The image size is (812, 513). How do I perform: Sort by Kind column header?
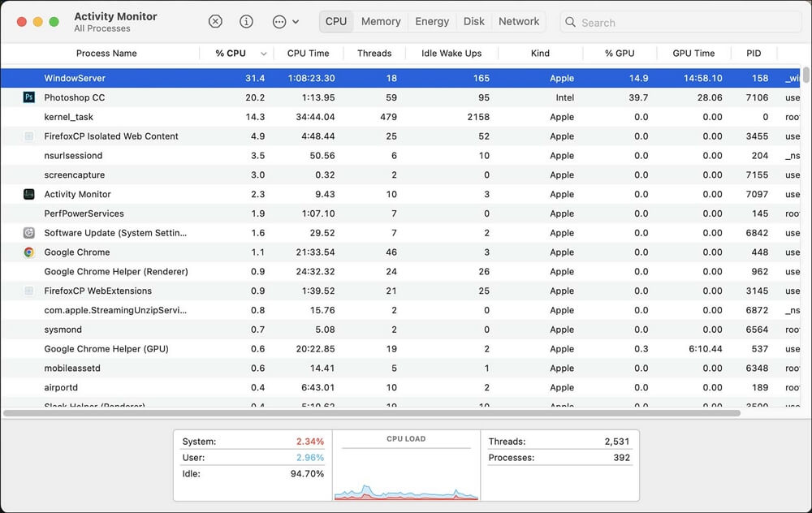tap(540, 54)
